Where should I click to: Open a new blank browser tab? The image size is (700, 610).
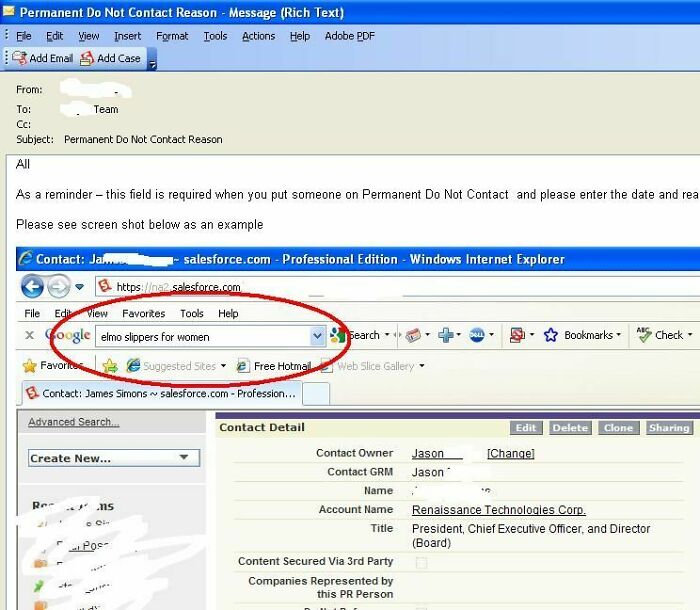[x=316, y=394]
